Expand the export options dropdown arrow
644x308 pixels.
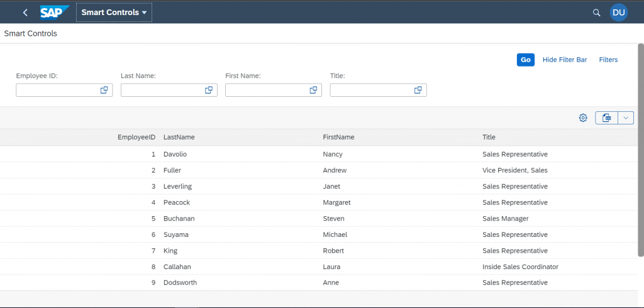pos(626,118)
